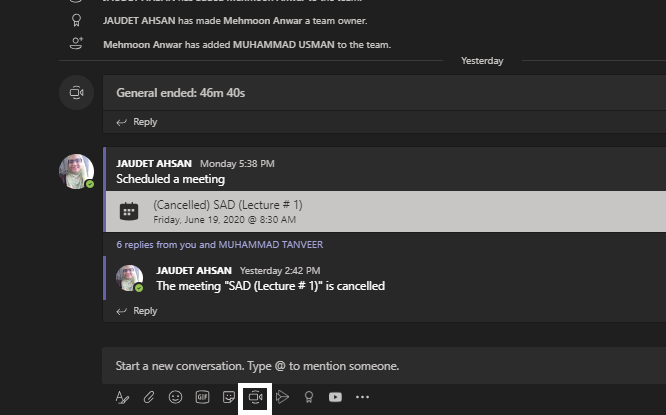Attach a file with paperclip icon
This screenshot has width=666, height=415.
point(149,397)
